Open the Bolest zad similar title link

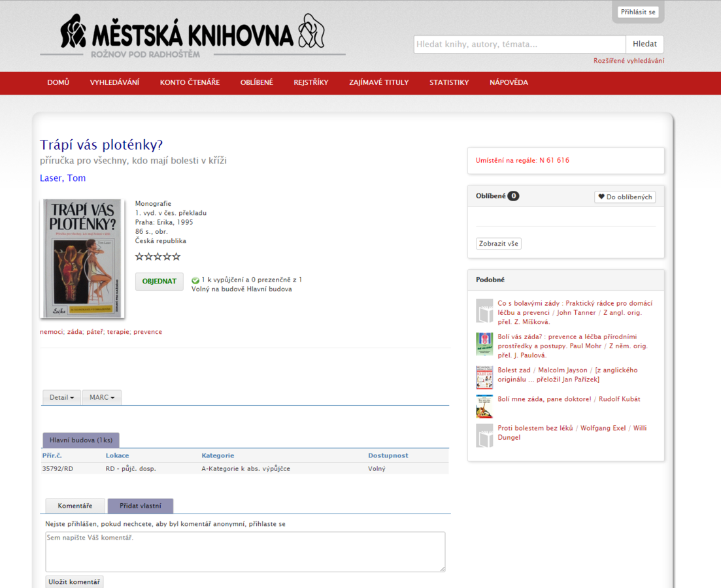567,374
